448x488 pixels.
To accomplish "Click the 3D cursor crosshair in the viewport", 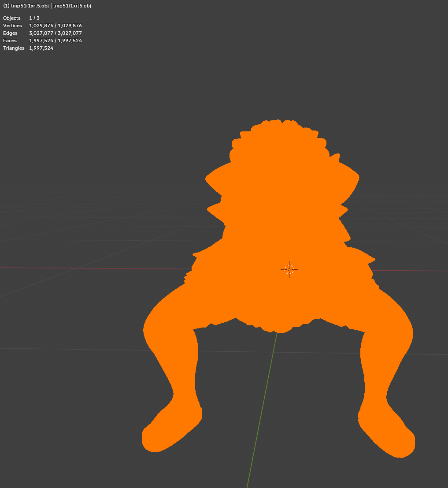I will tap(289, 269).
